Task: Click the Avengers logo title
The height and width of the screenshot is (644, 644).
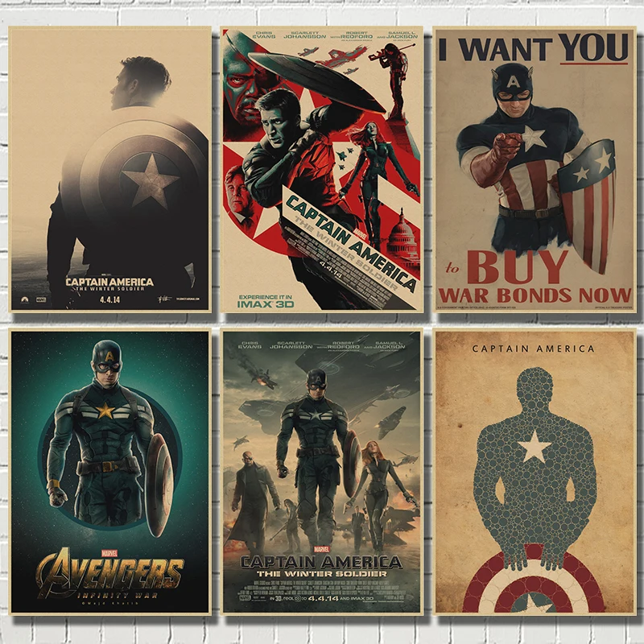Action: click(x=109, y=572)
